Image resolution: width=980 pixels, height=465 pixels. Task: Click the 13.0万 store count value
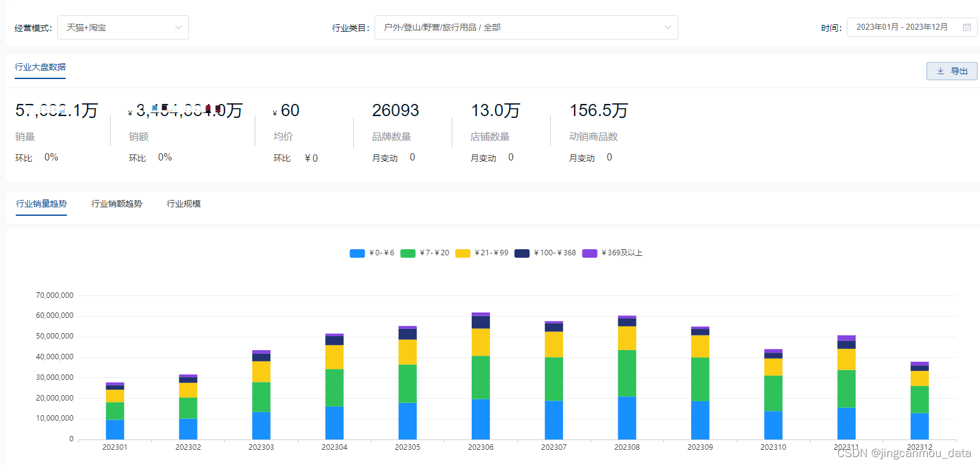tap(495, 111)
